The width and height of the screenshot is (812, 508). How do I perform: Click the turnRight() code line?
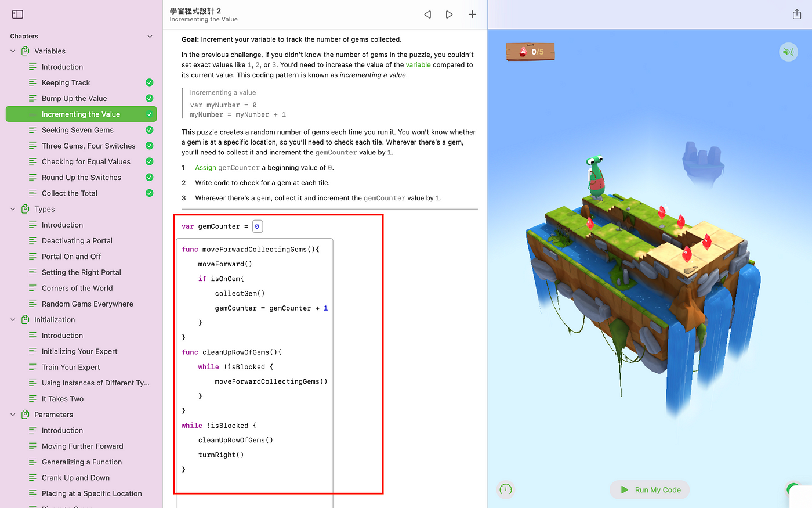221,455
